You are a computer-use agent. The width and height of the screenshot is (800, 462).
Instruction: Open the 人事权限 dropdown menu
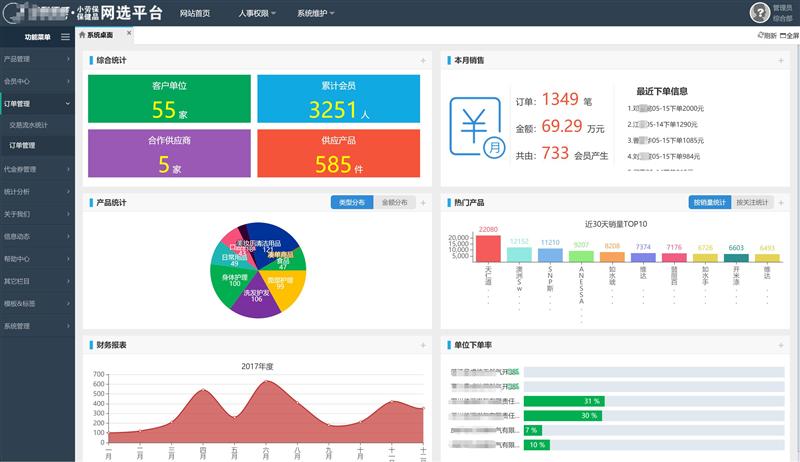(258, 14)
